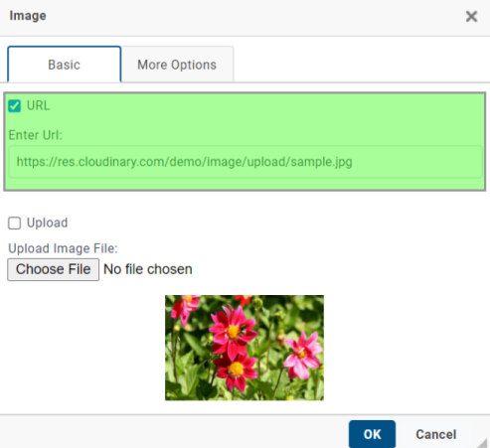
Task: Enable the Upload checkbox
Action: point(15,223)
